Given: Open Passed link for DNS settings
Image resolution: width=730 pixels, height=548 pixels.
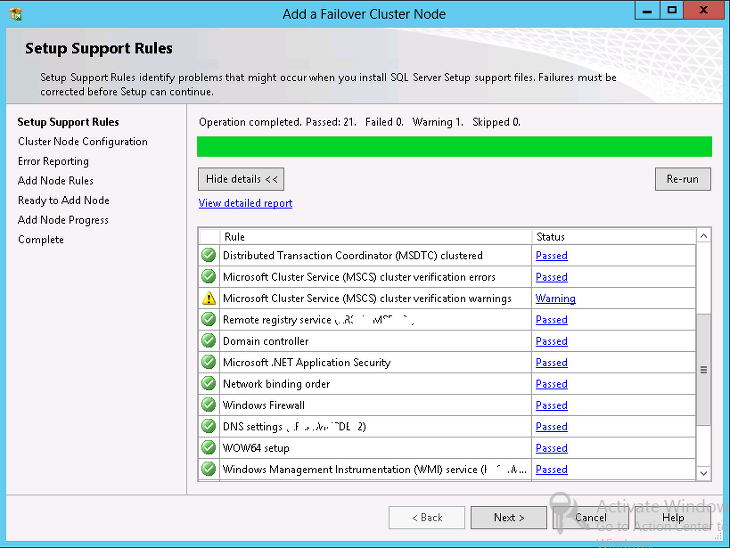Looking at the screenshot, I should pos(551,427).
